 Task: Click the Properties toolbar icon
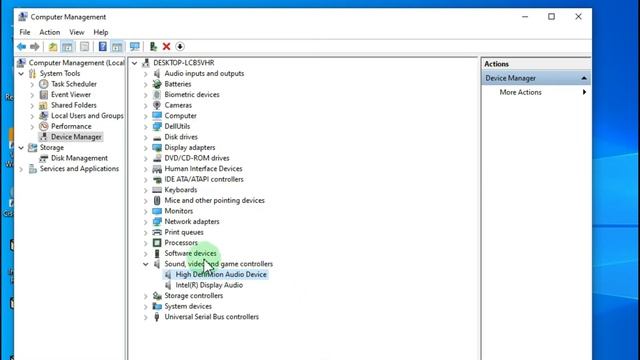click(x=84, y=47)
